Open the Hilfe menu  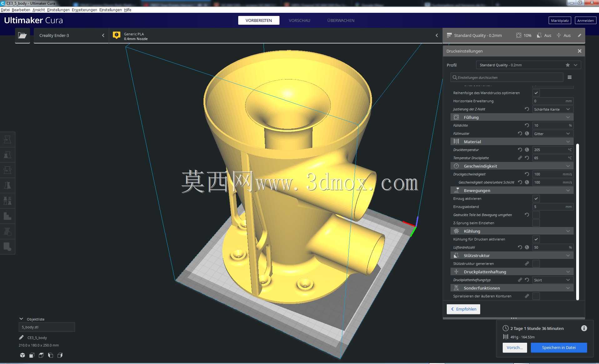(128, 10)
